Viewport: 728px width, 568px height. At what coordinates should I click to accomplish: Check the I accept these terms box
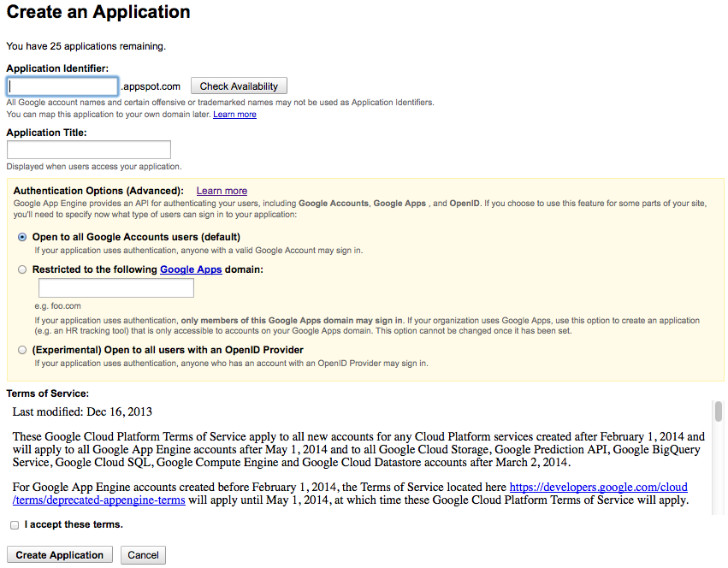[x=15, y=525]
